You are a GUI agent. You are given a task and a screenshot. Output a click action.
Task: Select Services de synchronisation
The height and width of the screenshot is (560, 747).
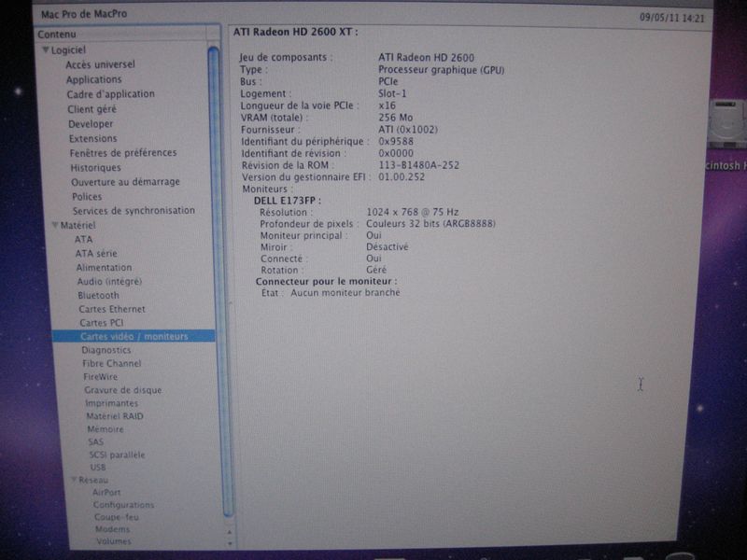(x=134, y=211)
